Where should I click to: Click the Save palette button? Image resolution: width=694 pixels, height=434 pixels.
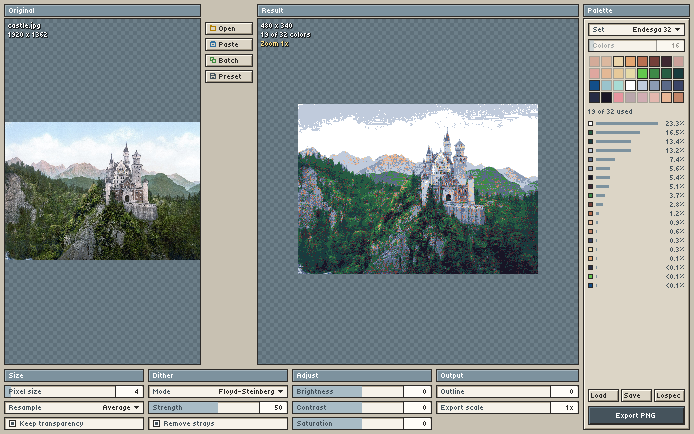pos(636,396)
